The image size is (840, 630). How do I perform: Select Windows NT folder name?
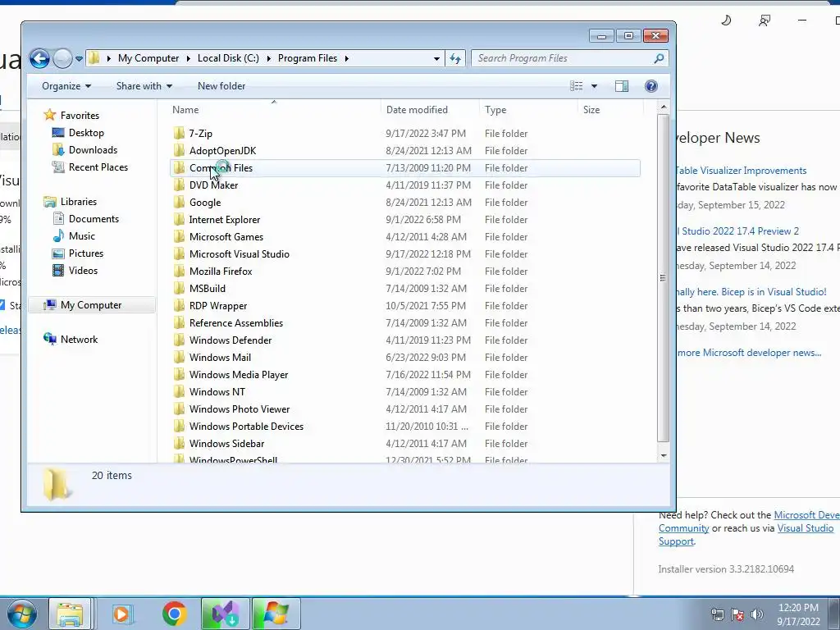click(217, 391)
